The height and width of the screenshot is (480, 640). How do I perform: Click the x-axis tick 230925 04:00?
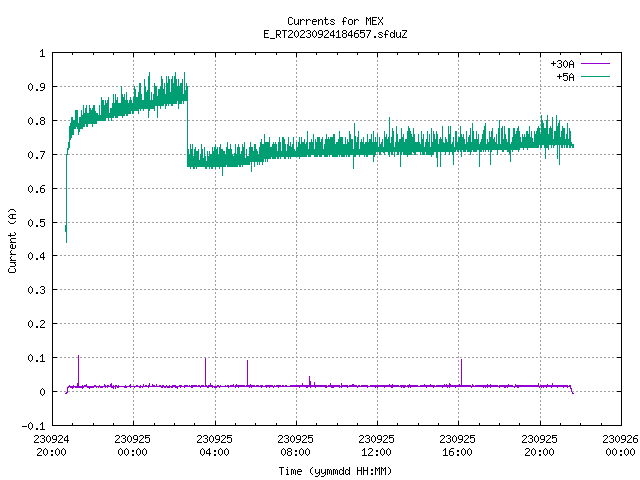(x=214, y=445)
